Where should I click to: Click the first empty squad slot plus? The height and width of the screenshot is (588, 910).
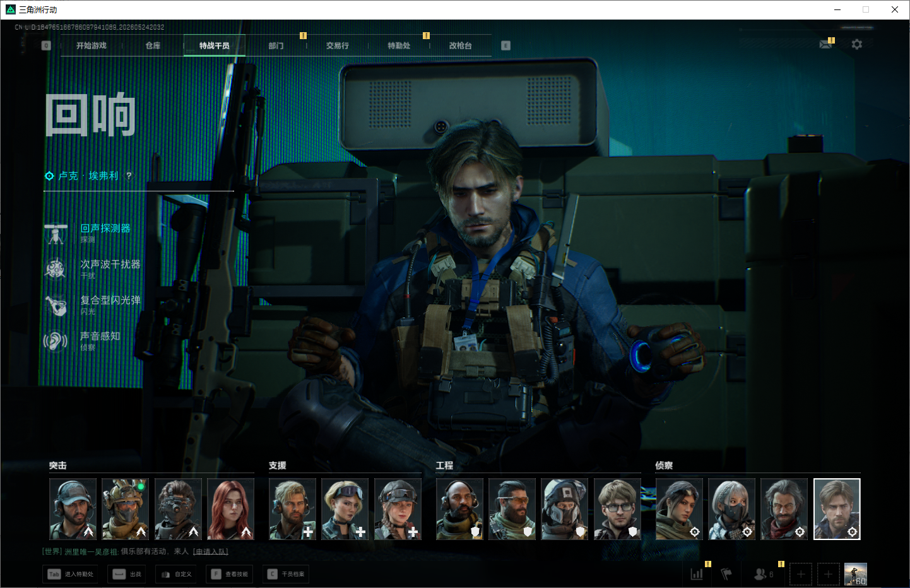click(801, 574)
